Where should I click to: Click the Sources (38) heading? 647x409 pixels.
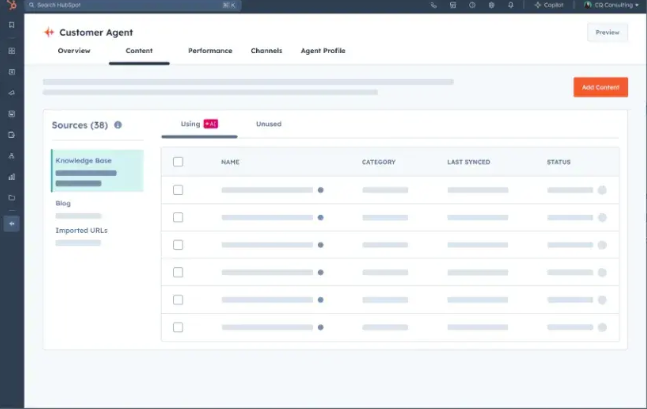[80, 125]
